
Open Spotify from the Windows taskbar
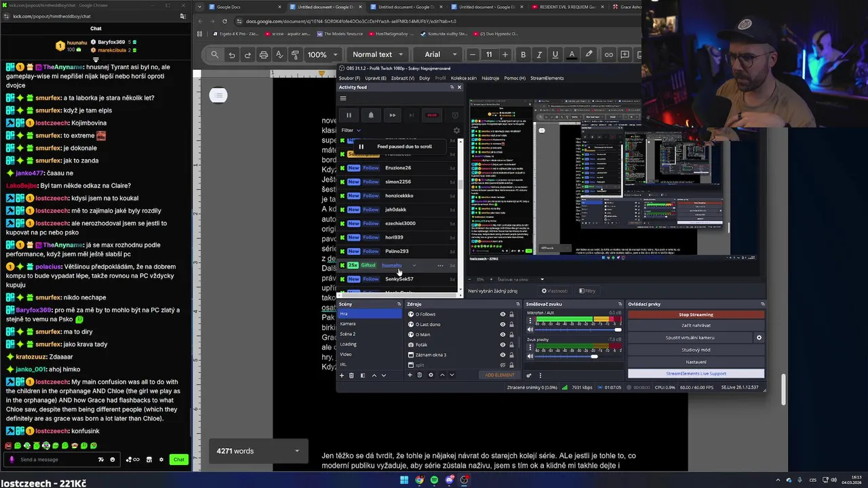(x=435, y=480)
